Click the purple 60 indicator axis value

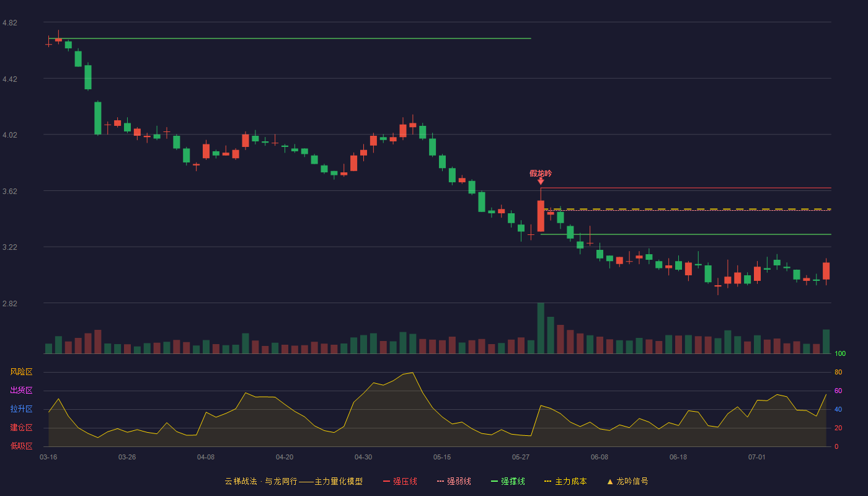(x=838, y=391)
